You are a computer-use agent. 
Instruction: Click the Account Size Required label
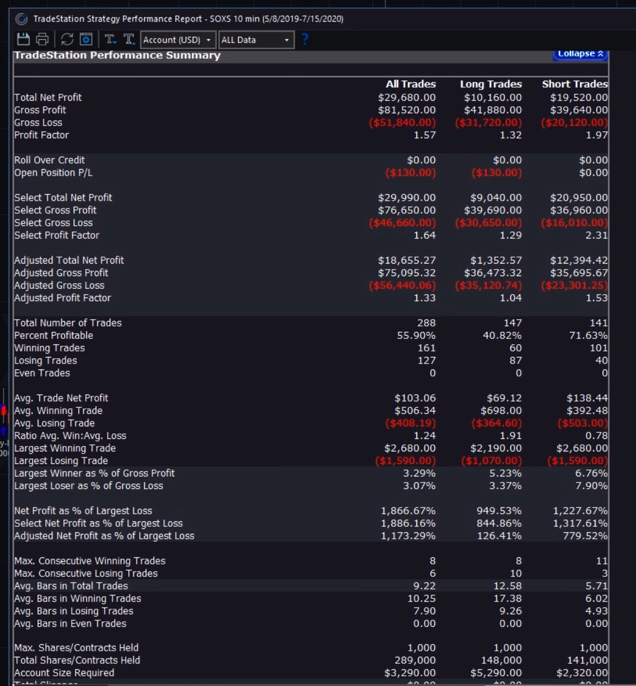point(64,672)
